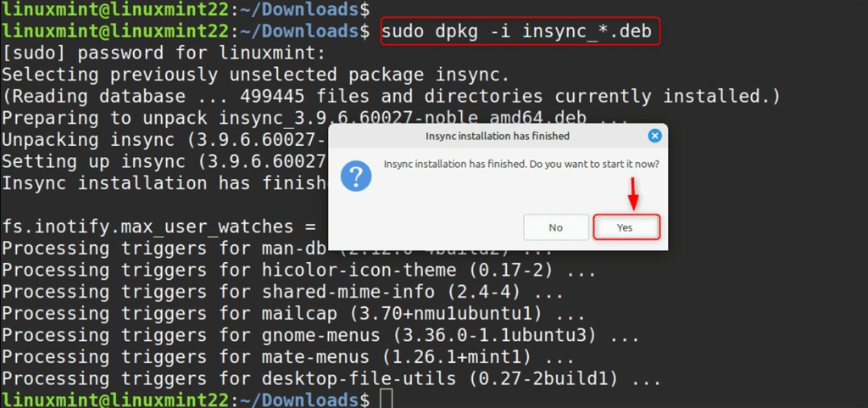The width and height of the screenshot is (868, 408).
Task: Click the Yes button to start Insync
Action: (625, 227)
